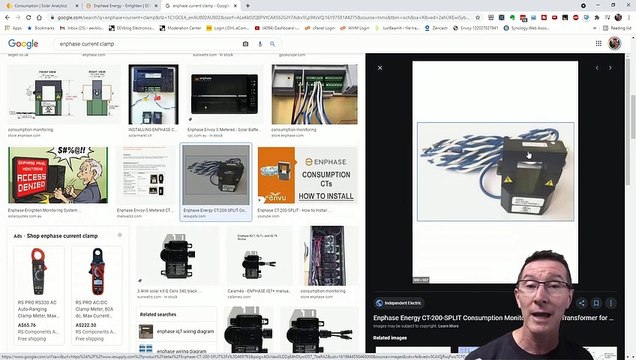Click the address bar URL
Image resolution: width=636 pixels, height=360 pixels.
coord(264,17)
